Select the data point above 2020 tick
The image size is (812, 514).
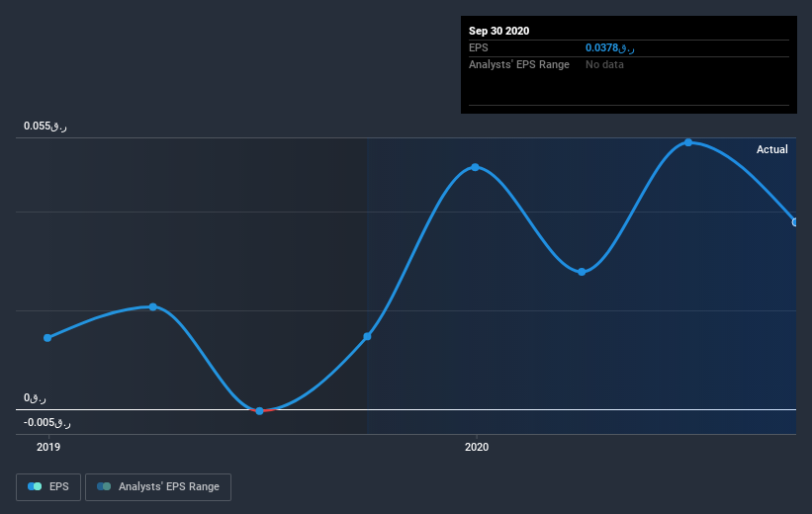(475, 167)
